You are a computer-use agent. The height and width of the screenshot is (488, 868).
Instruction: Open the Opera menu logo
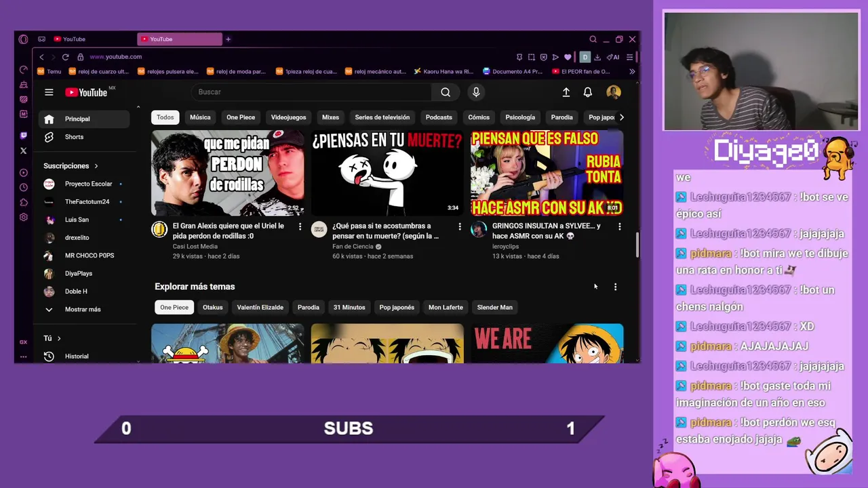(23, 39)
